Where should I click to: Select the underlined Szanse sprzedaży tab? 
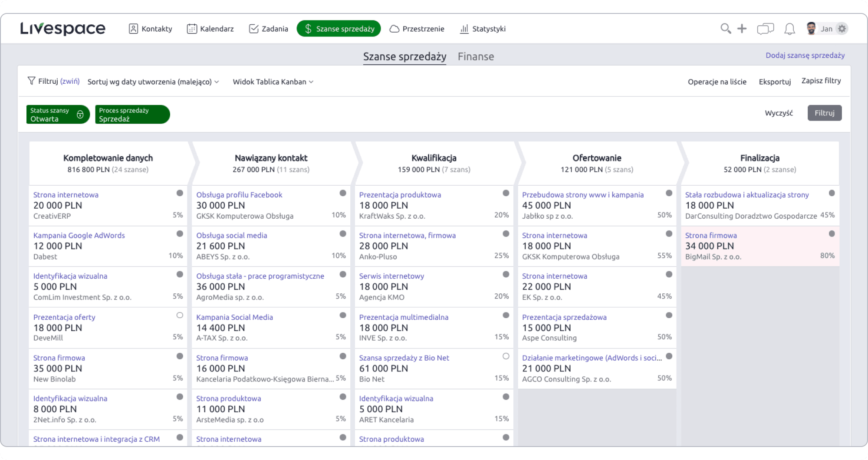(404, 57)
